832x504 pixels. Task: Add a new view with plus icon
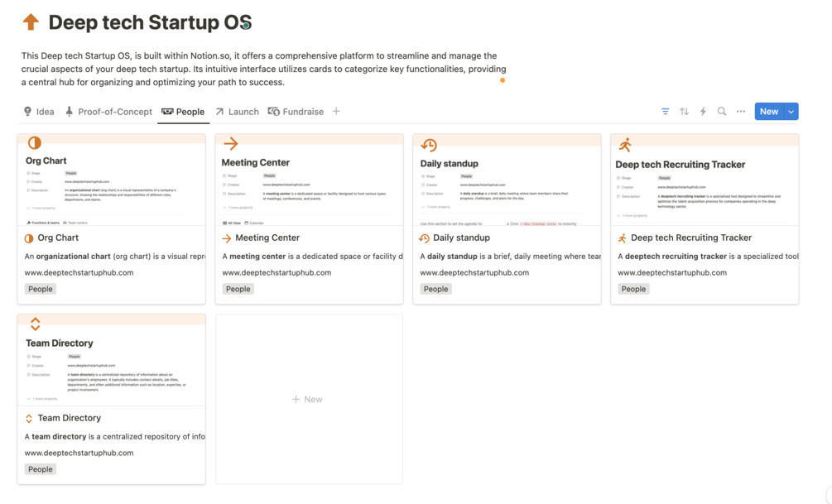336,112
